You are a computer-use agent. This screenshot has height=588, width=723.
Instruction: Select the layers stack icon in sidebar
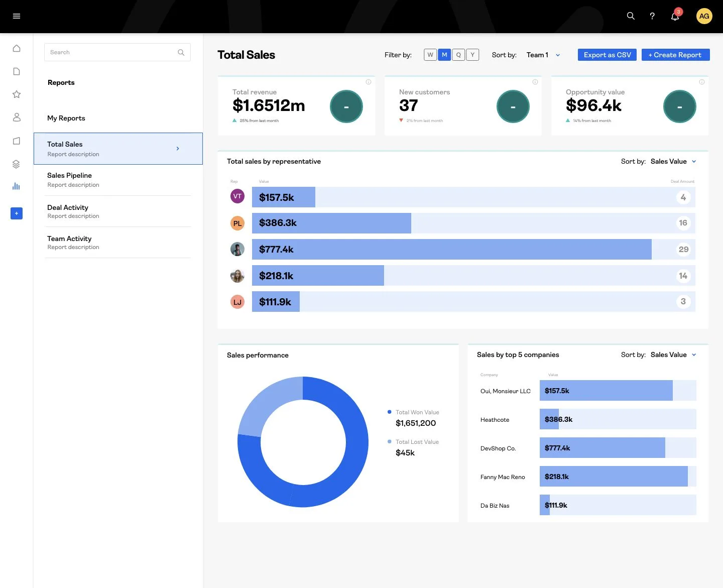pos(17,164)
